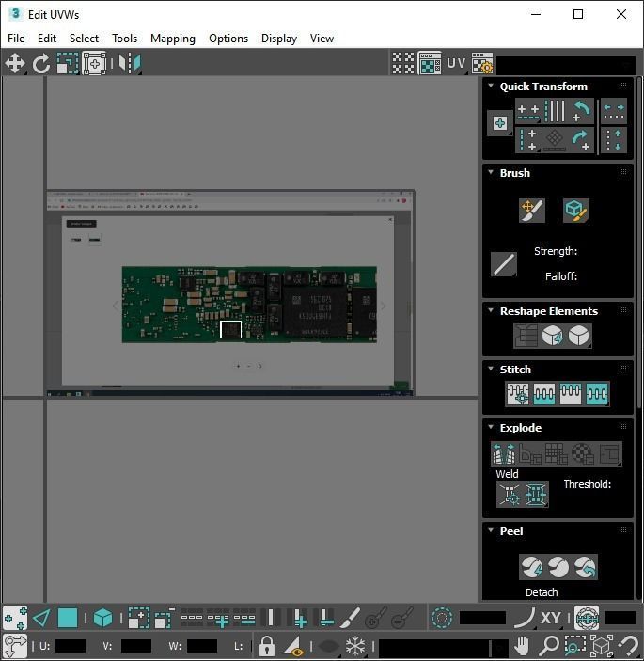Toggle Vertex sub-object mode
Viewport: 644px width, 661px height.
point(15,618)
